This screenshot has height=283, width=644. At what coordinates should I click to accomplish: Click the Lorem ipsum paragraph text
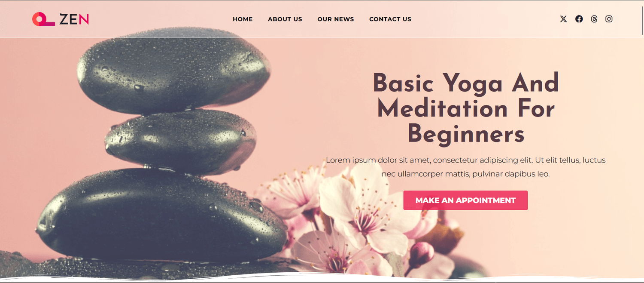click(466, 167)
